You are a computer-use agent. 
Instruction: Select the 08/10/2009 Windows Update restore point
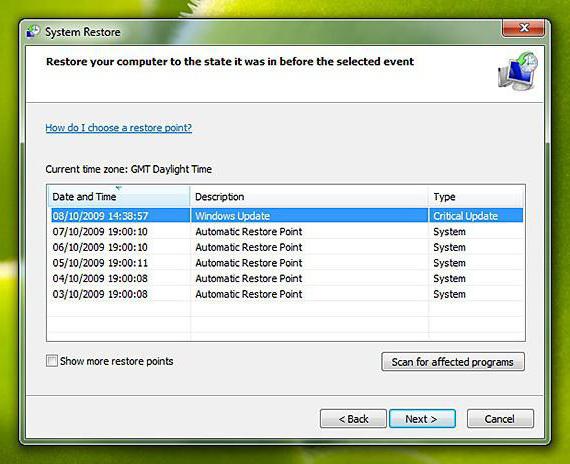point(286,216)
